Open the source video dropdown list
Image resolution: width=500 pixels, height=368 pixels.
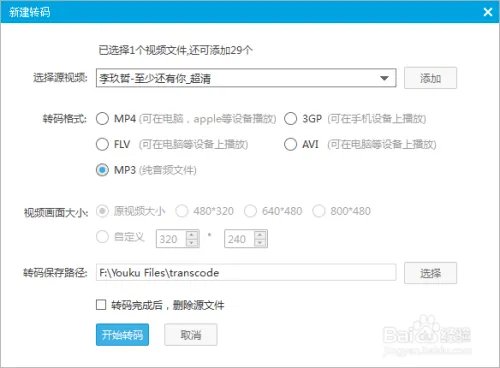pyautogui.click(x=384, y=78)
